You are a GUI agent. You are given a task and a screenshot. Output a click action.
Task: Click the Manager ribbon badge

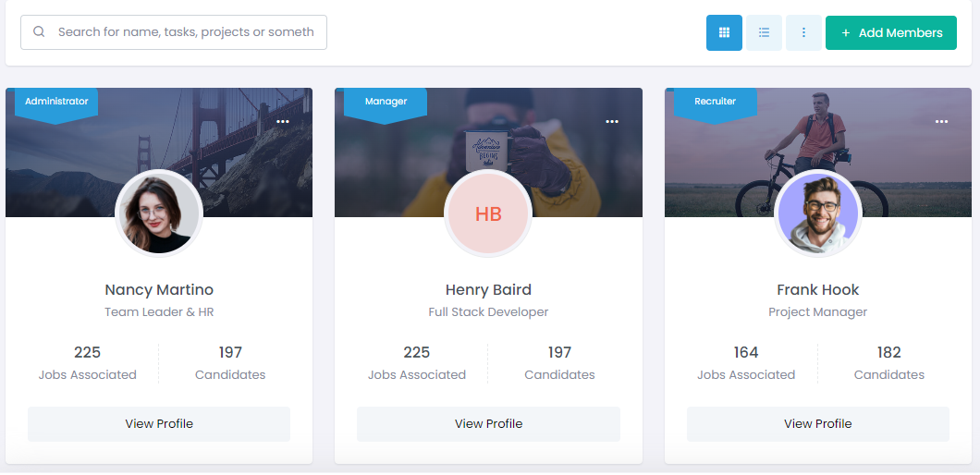tap(386, 102)
